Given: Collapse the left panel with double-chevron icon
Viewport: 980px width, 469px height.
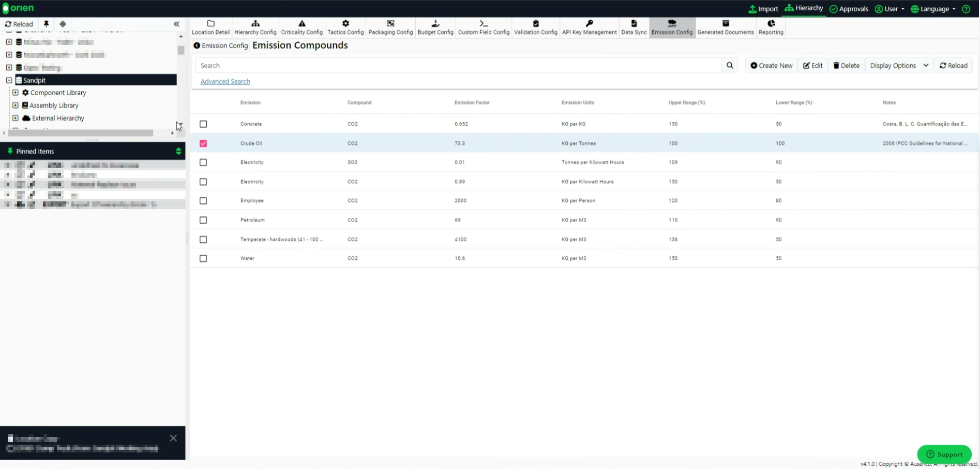Looking at the screenshot, I should 176,24.
